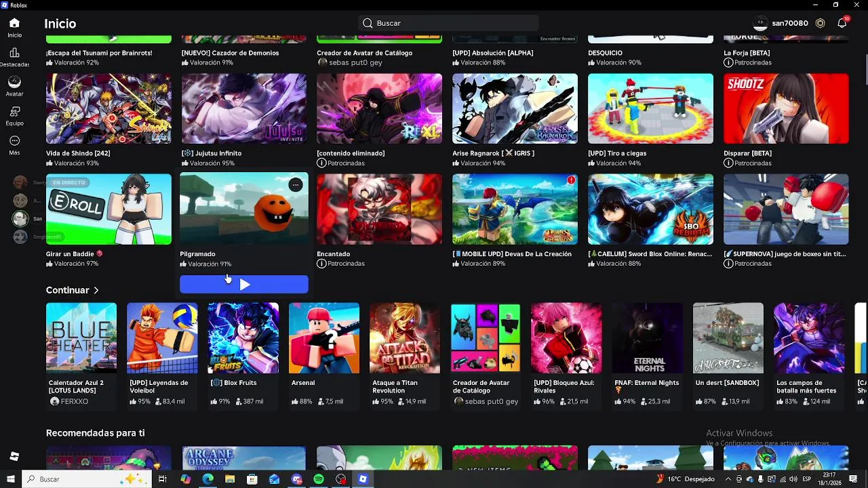868x488 pixels.
Task: Open FNAF: Eternal Nights thumbnail
Action: 648,338
